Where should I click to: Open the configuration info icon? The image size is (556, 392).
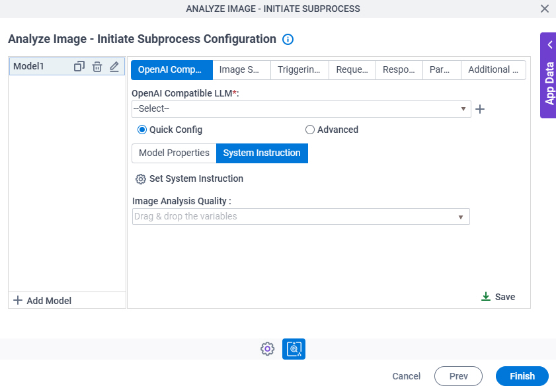click(x=288, y=39)
